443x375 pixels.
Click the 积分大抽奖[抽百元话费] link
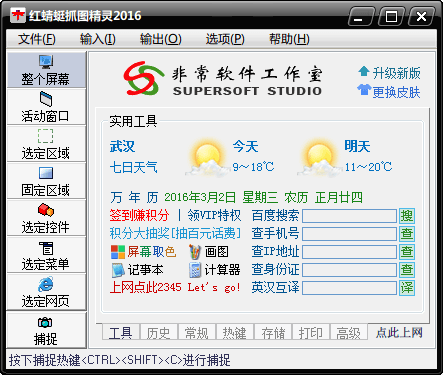tap(175, 233)
